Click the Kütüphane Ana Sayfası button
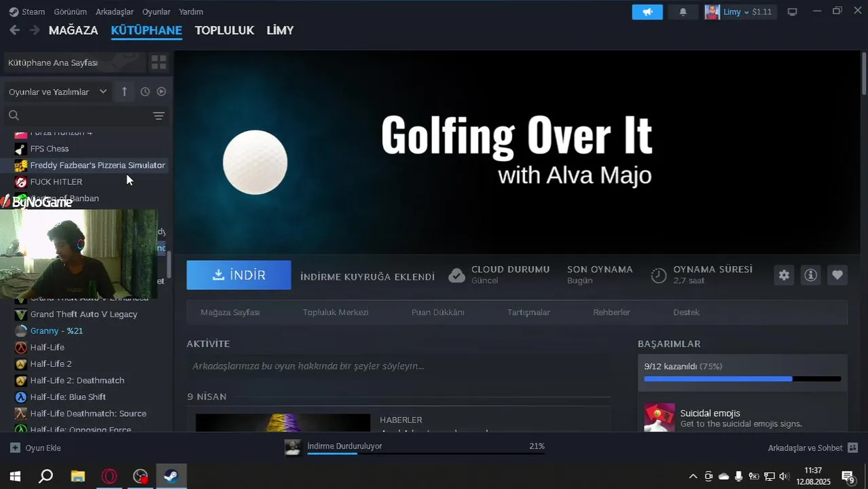Image resolution: width=868 pixels, height=489 pixels. point(74,62)
